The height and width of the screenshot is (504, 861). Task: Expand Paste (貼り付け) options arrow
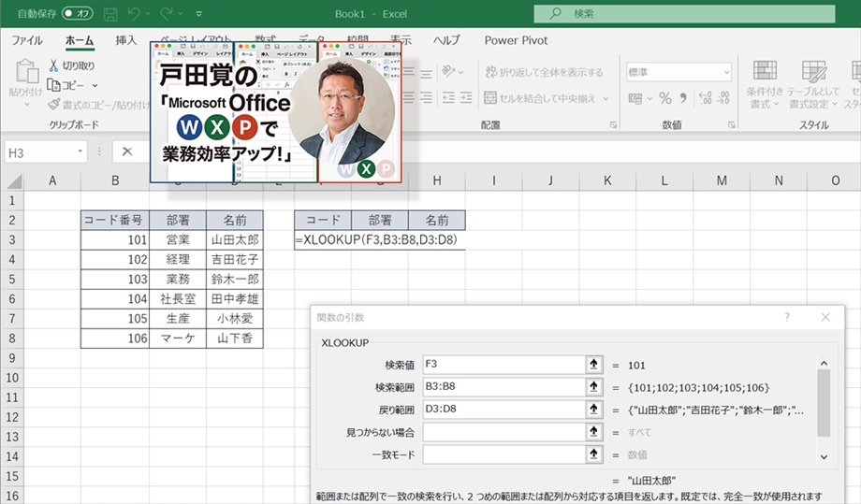(26, 104)
